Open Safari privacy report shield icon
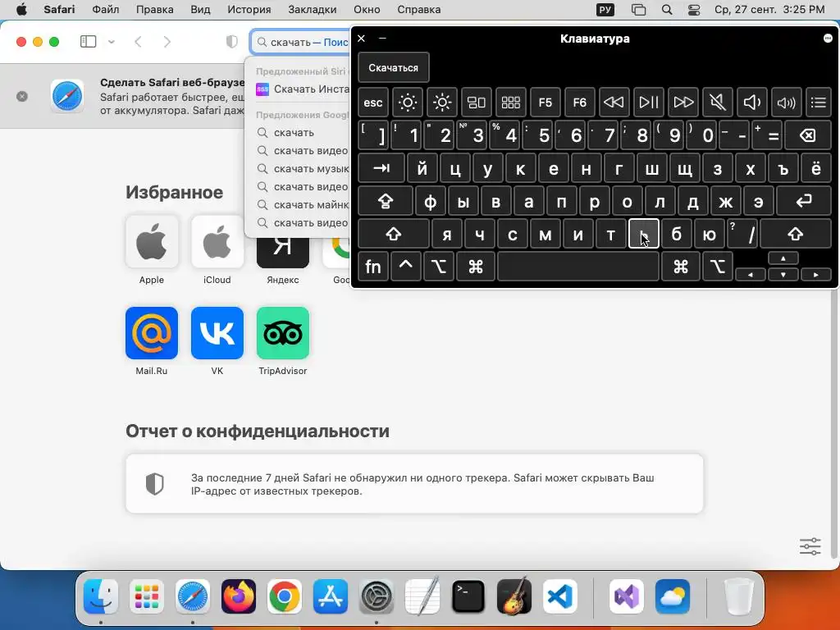 click(x=231, y=42)
